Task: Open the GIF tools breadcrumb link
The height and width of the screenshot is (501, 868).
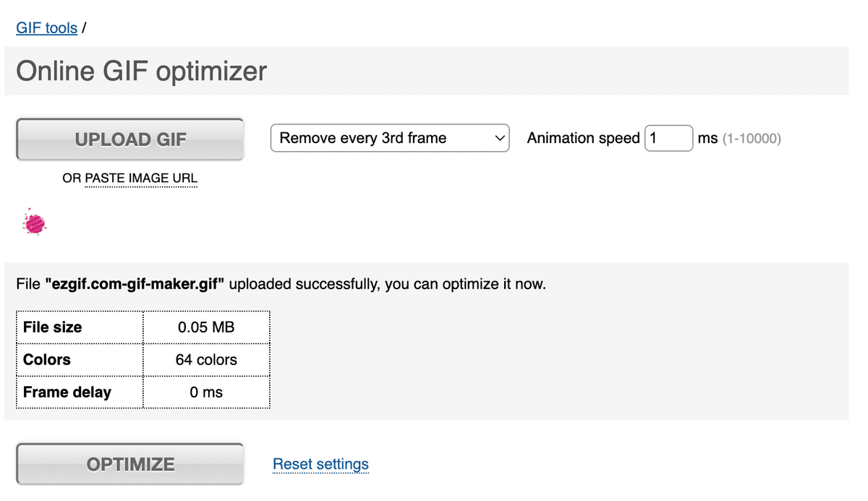Action: [x=46, y=28]
